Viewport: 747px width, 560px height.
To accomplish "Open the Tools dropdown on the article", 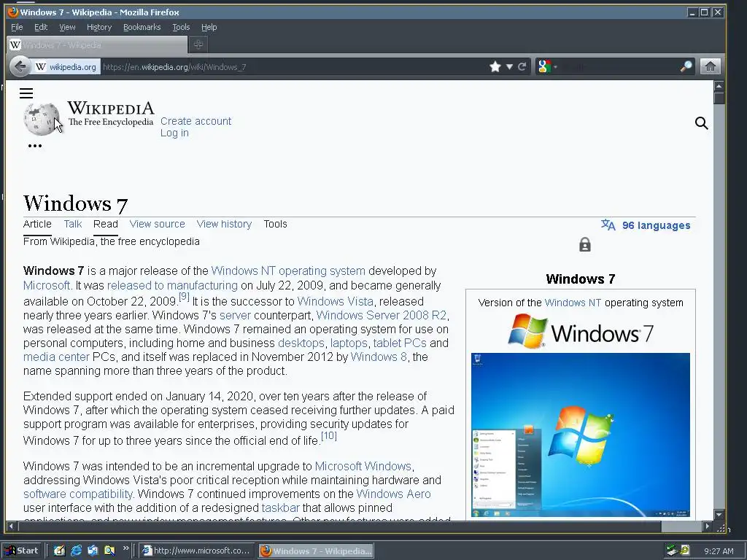I will pyautogui.click(x=275, y=224).
